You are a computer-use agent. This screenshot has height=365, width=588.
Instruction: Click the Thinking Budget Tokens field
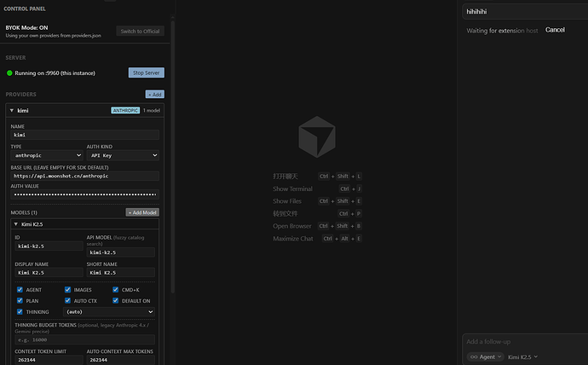tap(85, 339)
